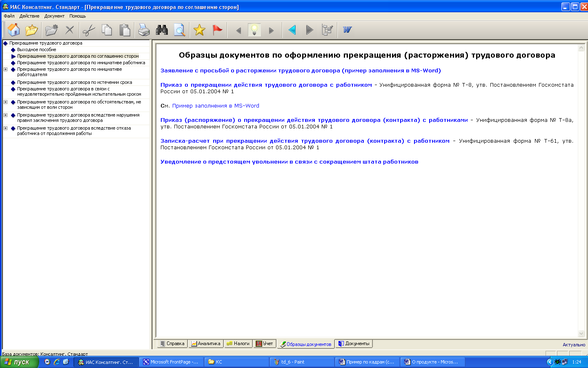The width and height of the screenshot is (588, 368).
Task: Click the scissors cut icon
Action: click(x=89, y=30)
